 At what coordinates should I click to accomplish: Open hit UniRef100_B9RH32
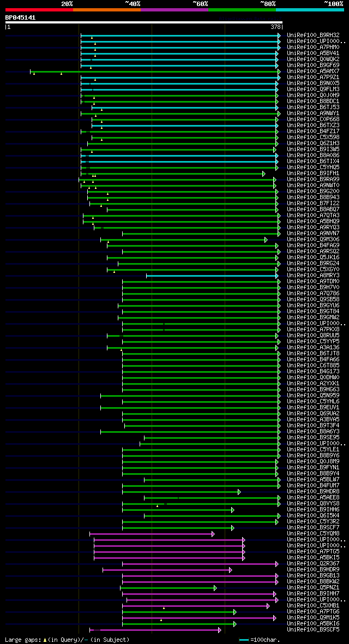313,35
